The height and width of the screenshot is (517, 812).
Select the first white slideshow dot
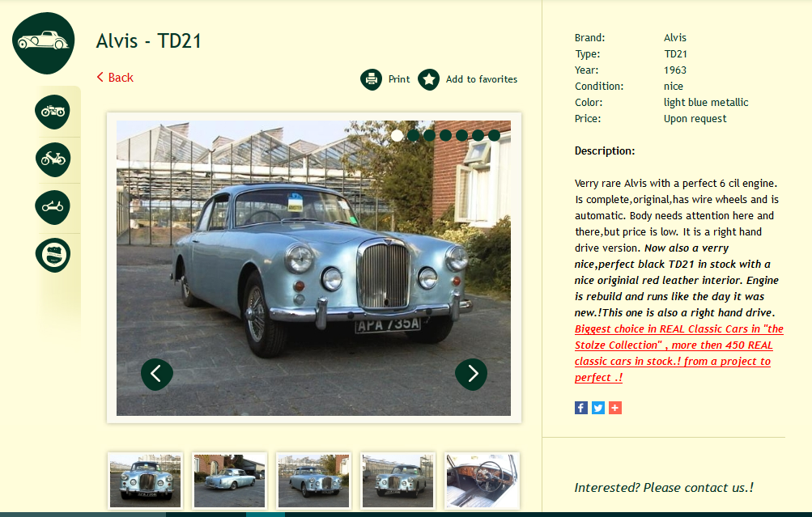pos(397,136)
